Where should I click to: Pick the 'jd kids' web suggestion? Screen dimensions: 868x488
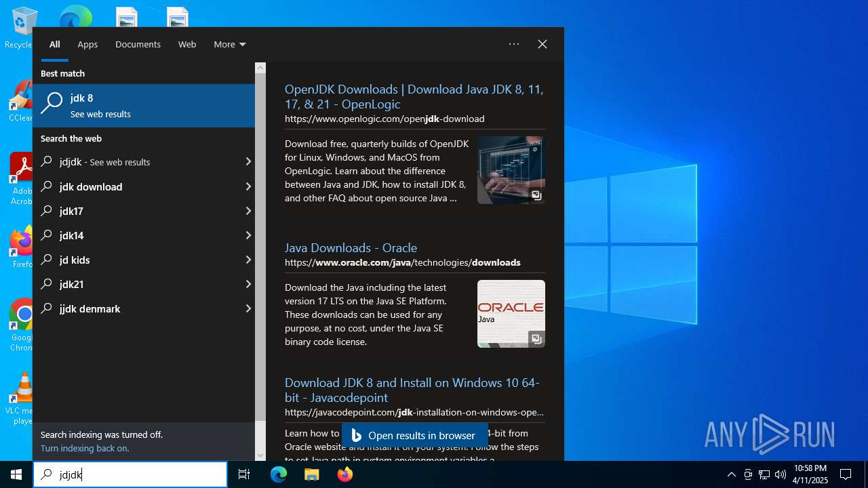144,260
